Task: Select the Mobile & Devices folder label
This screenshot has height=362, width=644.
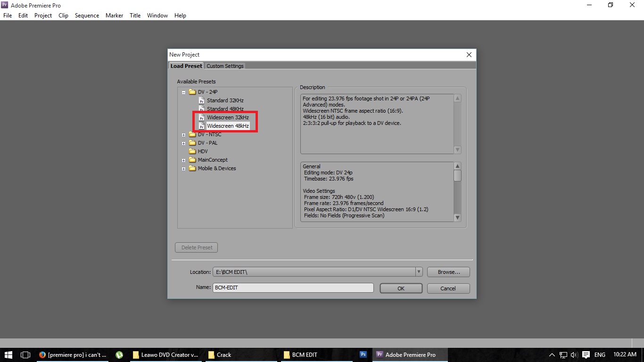Action: click(x=217, y=168)
